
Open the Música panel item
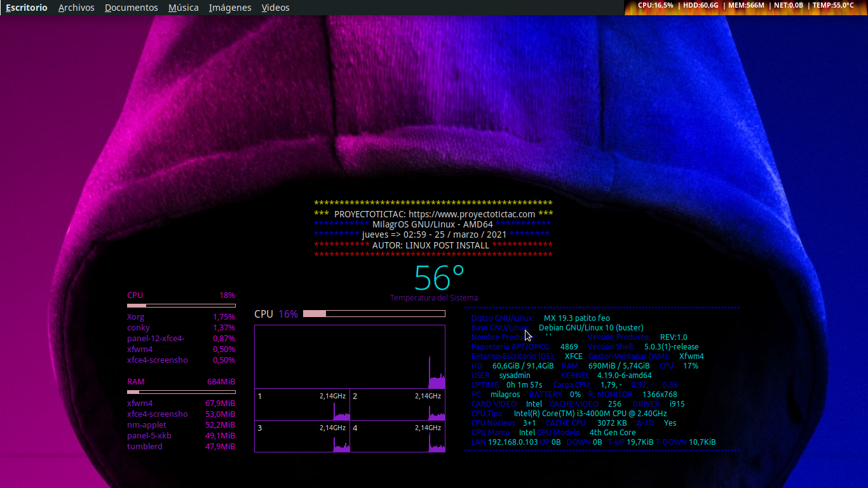[184, 8]
